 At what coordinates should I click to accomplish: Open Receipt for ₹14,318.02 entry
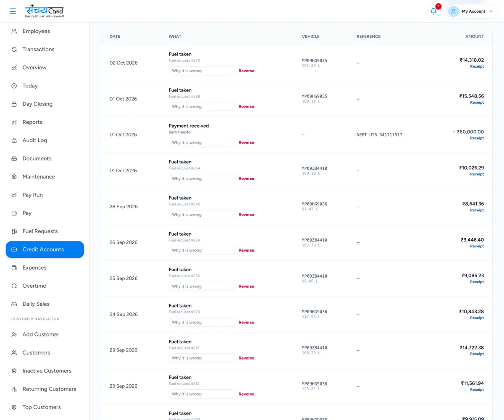tap(477, 66)
